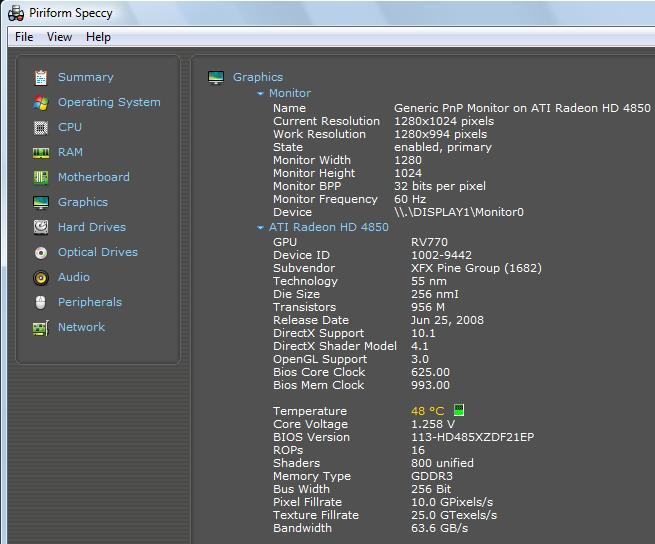Click the ATI Radeon HD 4850 heading
This screenshot has height=544, width=655.
click(x=329, y=227)
